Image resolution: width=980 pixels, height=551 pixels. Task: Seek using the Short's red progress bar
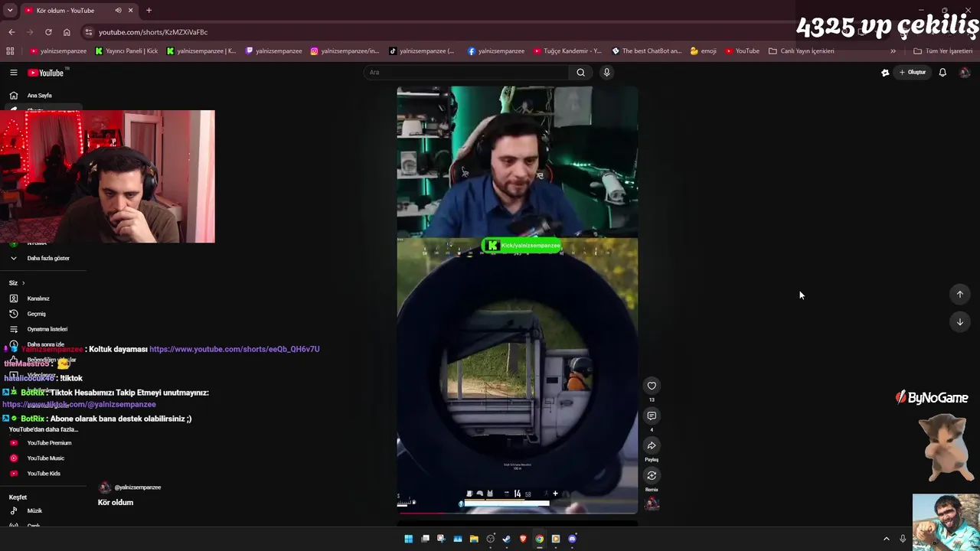pos(517,513)
